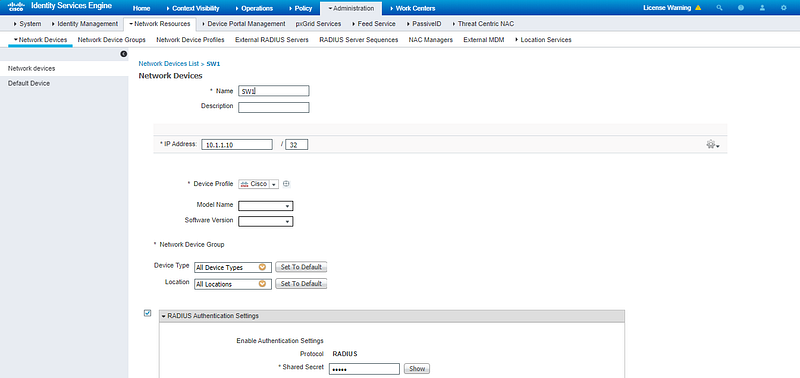
Task: Focus the IP Address input field
Action: coord(237,145)
